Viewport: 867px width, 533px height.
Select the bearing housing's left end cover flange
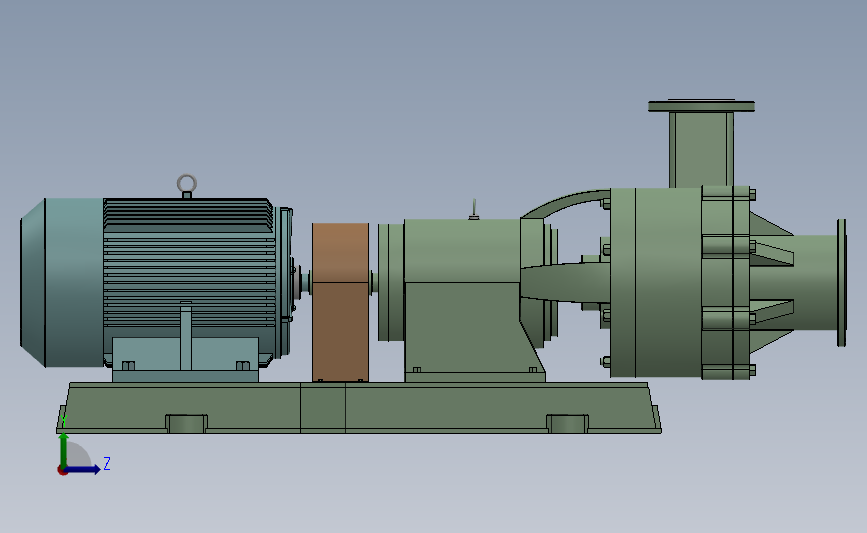point(391,282)
